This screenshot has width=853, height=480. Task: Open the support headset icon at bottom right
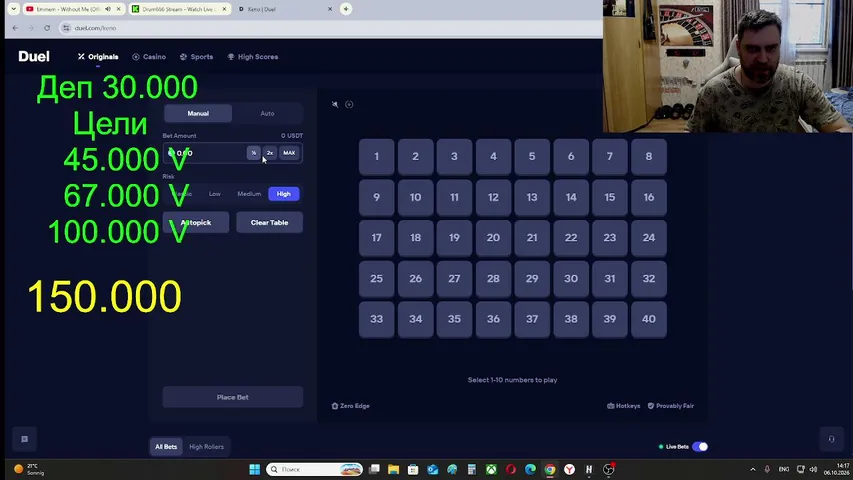831,439
